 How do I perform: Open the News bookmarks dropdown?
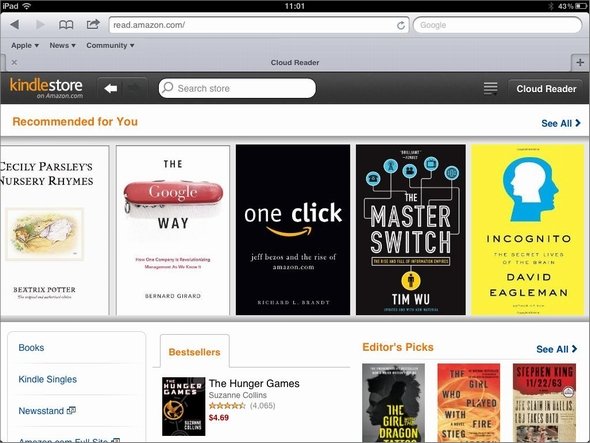pos(62,46)
